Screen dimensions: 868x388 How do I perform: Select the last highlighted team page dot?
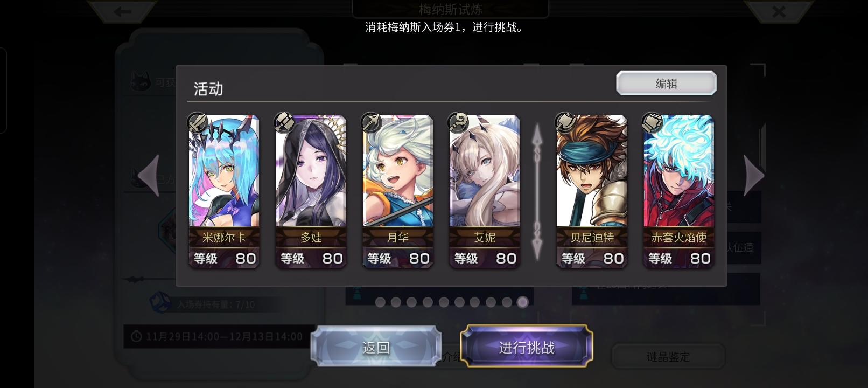[522, 302]
